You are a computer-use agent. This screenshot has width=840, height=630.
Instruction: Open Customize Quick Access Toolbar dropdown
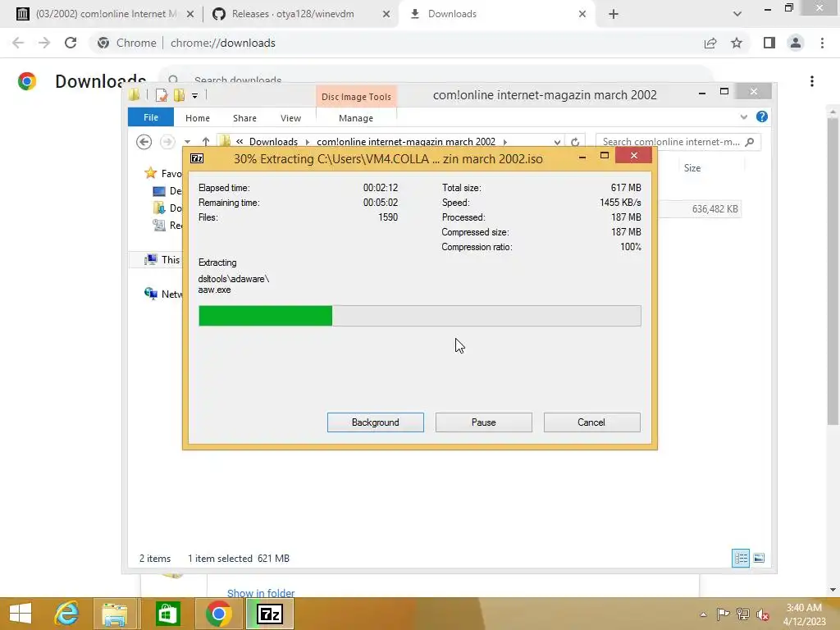pos(195,96)
